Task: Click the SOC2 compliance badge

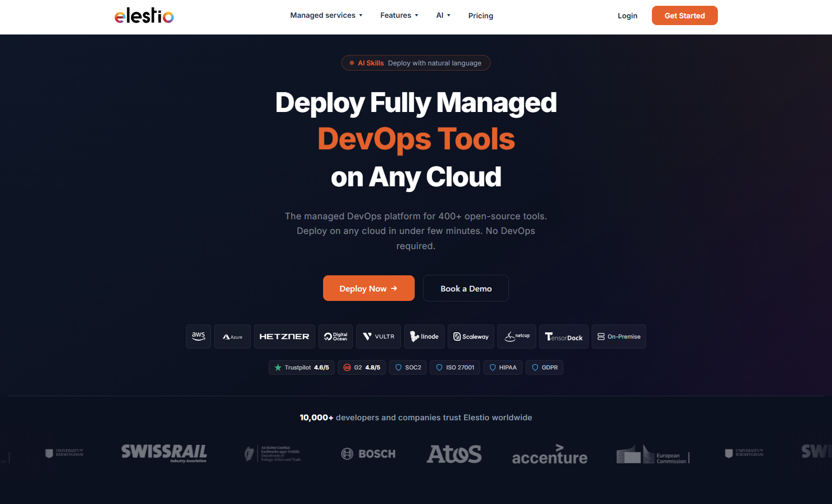Action: 408,367
